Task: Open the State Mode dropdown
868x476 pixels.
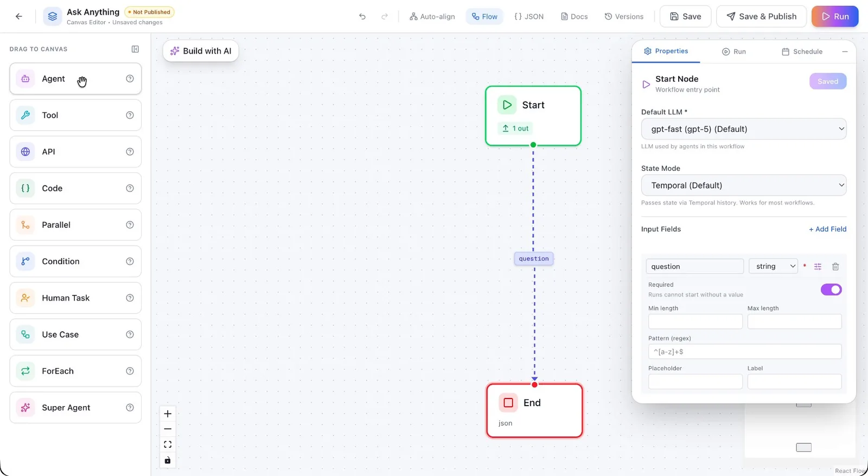Action: tap(744, 185)
